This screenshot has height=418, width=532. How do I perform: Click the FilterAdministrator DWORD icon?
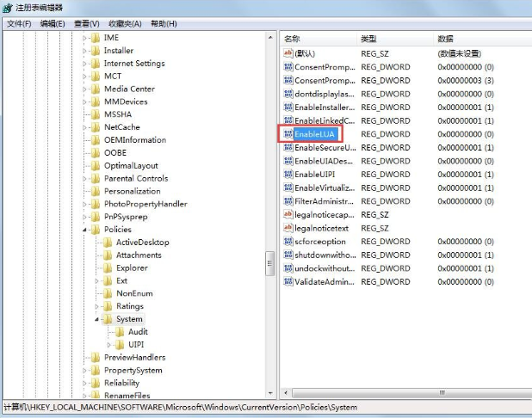pos(288,201)
